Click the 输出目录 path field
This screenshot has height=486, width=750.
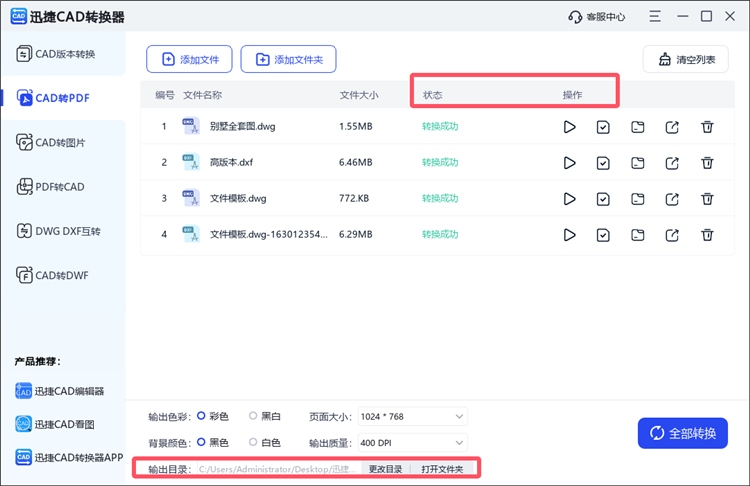[275, 469]
